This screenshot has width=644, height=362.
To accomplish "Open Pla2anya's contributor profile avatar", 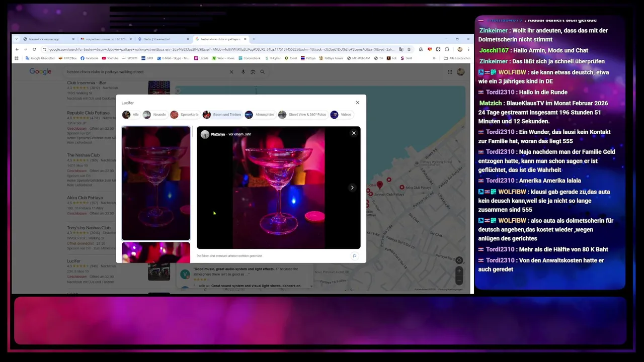I will tap(205, 134).
